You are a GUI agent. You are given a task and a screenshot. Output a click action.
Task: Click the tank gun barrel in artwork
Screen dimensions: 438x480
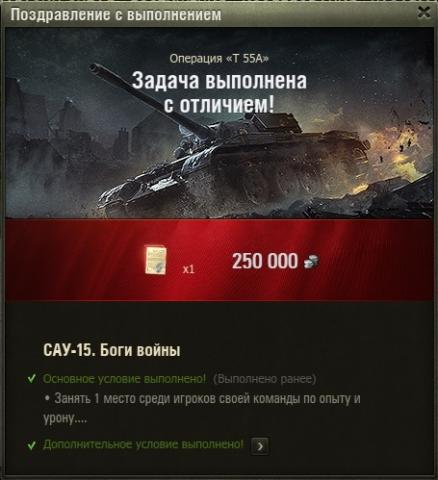pos(152,99)
